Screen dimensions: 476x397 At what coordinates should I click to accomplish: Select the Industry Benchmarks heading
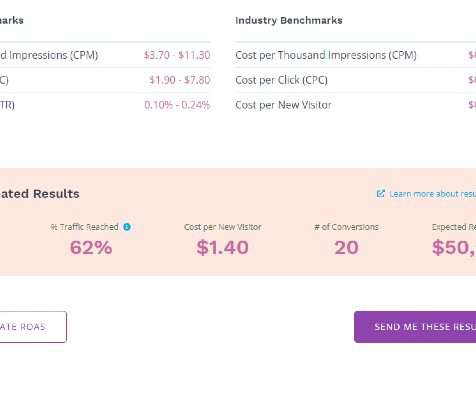click(289, 20)
